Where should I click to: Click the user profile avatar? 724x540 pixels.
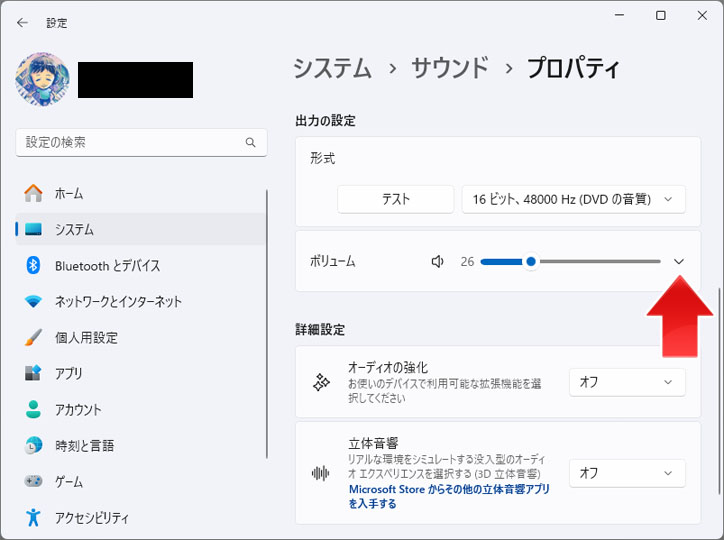tap(42, 79)
